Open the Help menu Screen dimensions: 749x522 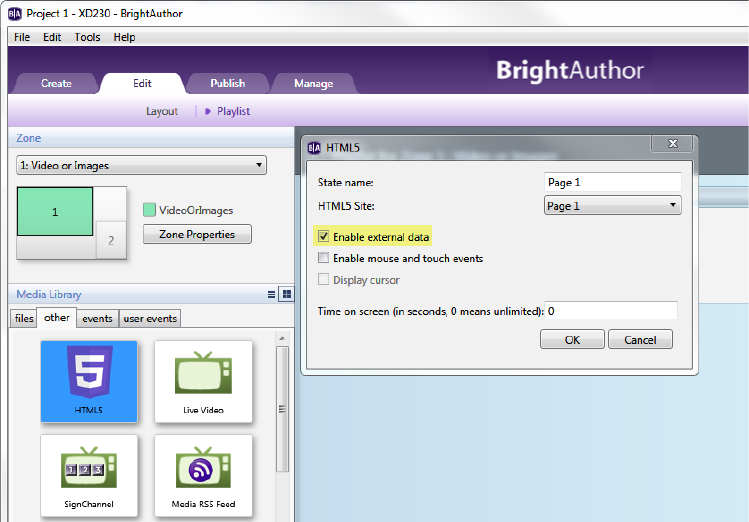pyautogui.click(x=124, y=37)
